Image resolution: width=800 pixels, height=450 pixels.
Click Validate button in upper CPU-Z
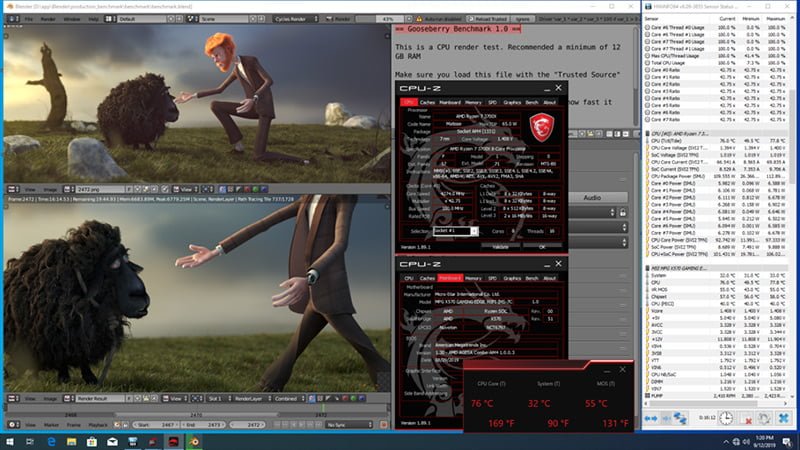pyautogui.click(x=501, y=247)
